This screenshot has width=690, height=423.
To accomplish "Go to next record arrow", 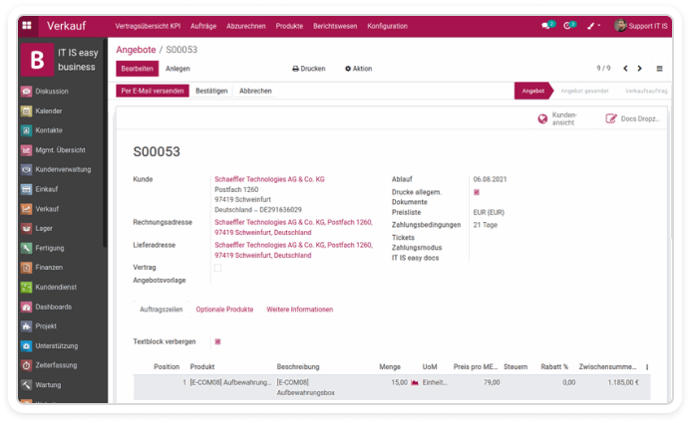I will (640, 69).
